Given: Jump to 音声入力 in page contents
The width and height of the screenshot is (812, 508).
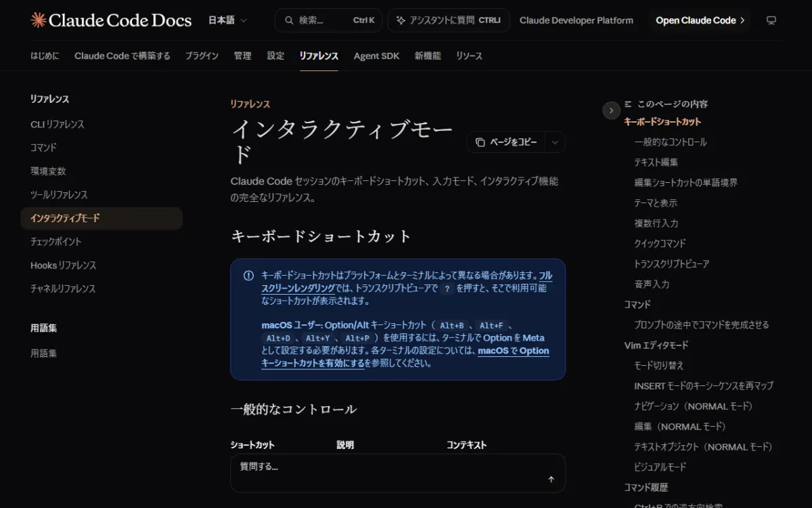Looking at the screenshot, I should [652, 284].
